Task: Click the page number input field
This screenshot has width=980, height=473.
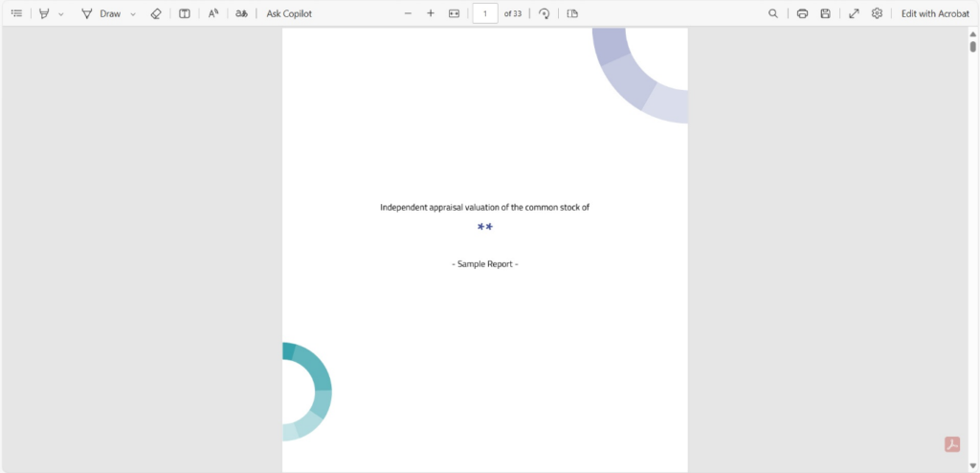Action: coord(485,13)
